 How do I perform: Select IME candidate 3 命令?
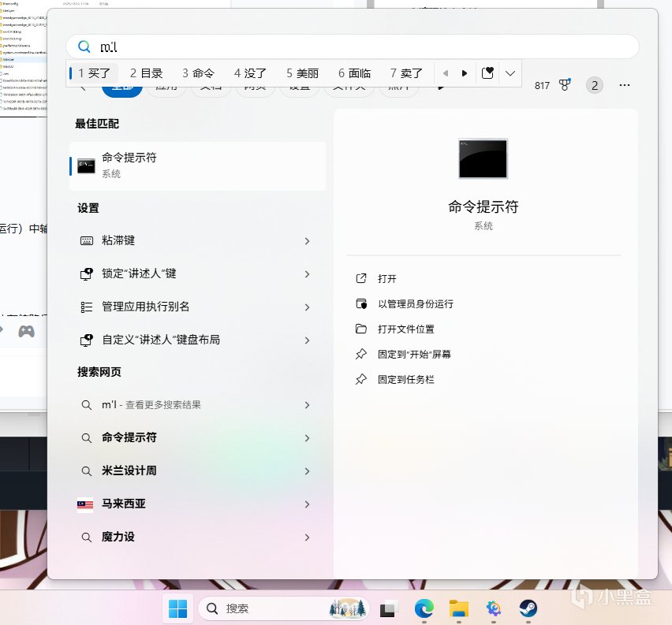[x=199, y=73]
